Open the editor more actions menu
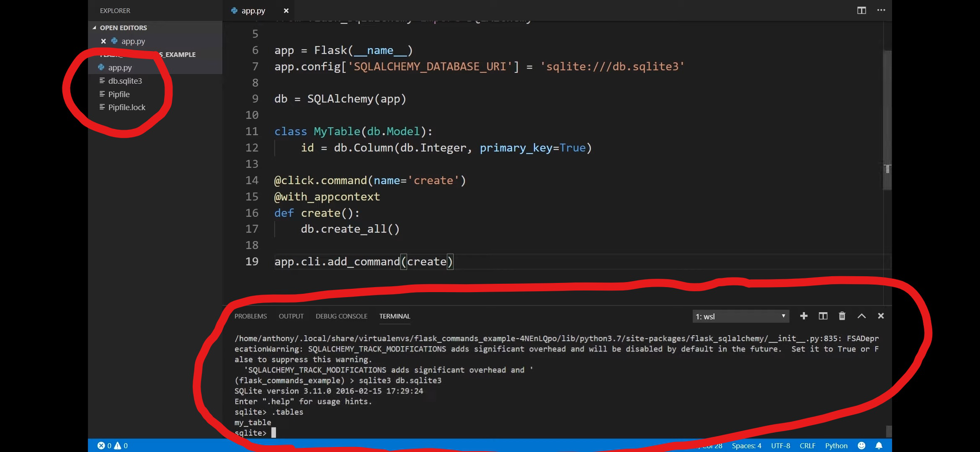 (x=881, y=10)
